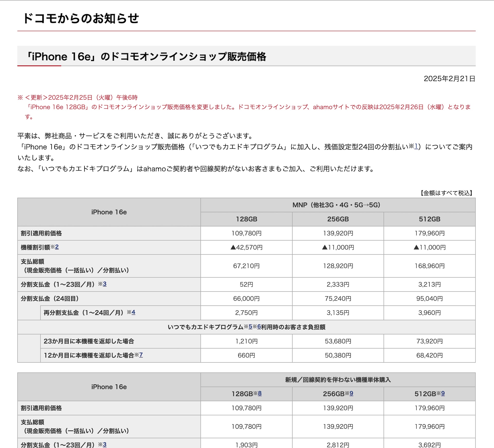Viewport: 494px width, 448px height.
Task: Open footnote 8 next to 128GB header
Action: pyautogui.click(x=260, y=393)
